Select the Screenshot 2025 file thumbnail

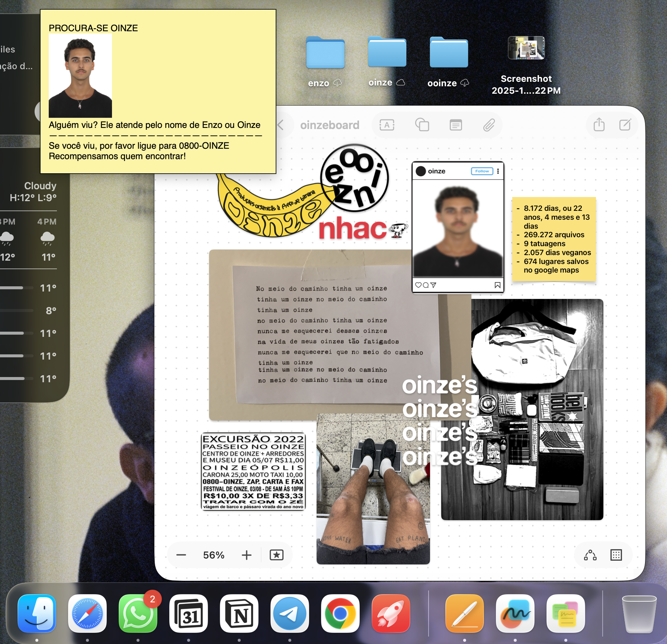coord(526,48)
